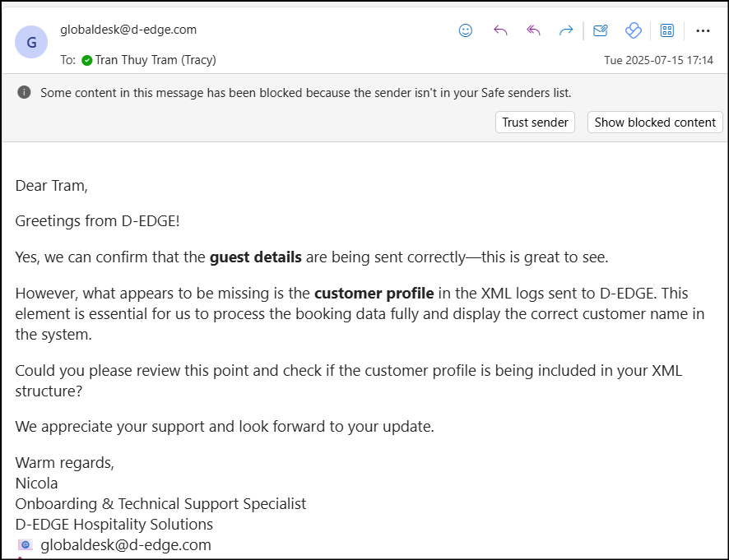Click the info icon in blocked content bar
The height and width of the screenshot is (560, 729).
[x=25, y=92]
